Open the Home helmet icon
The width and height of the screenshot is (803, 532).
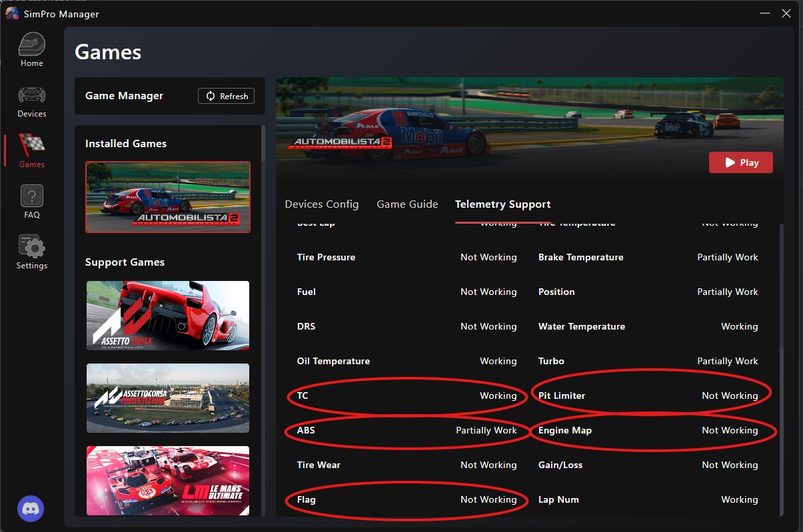[x=32, y=45]
